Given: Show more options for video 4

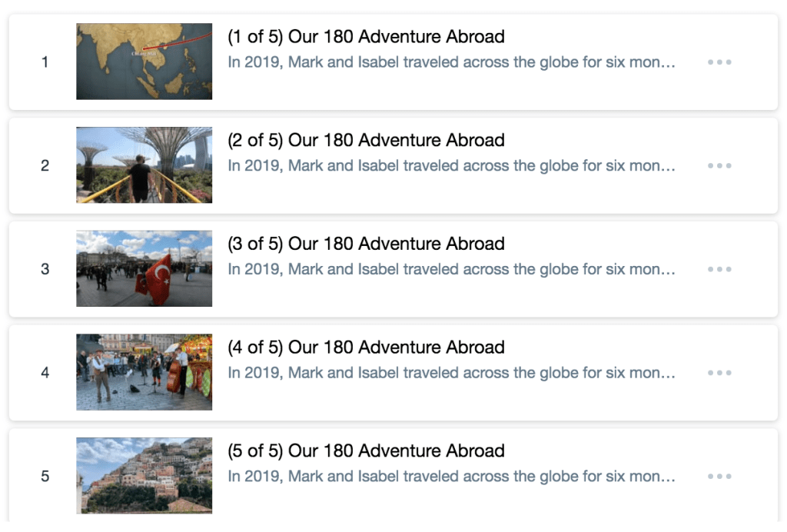Looking at the screenshot, I should click(719, 373).
